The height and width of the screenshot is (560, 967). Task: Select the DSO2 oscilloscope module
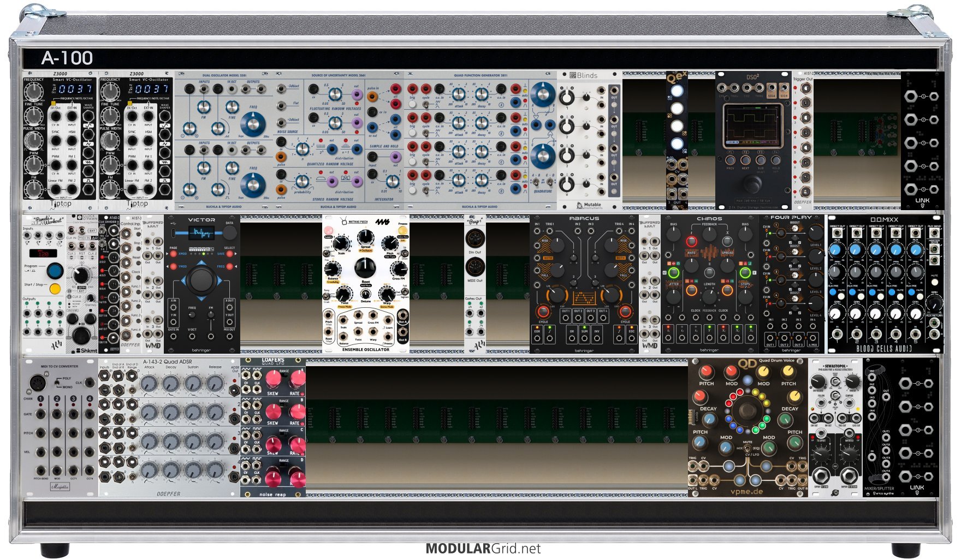(x=754, y=140)
